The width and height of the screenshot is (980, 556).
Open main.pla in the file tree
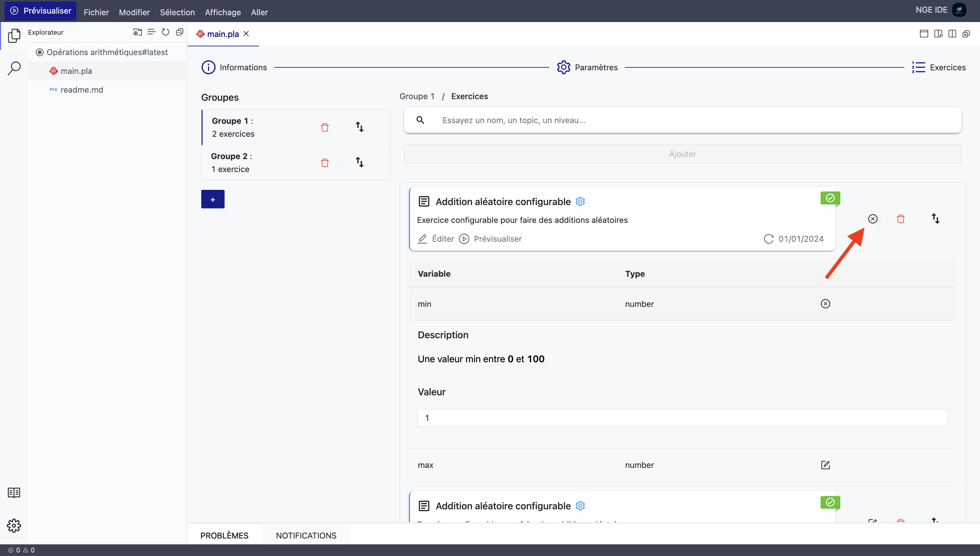coord(107,71)
